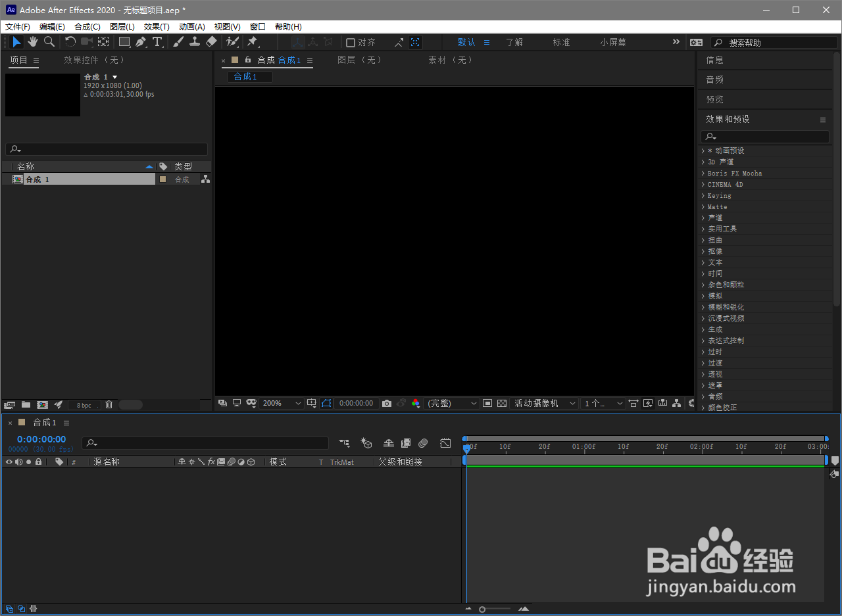842x616 pixels.
Task: Select the Selection arrow tool
Action: coord(17,42)
